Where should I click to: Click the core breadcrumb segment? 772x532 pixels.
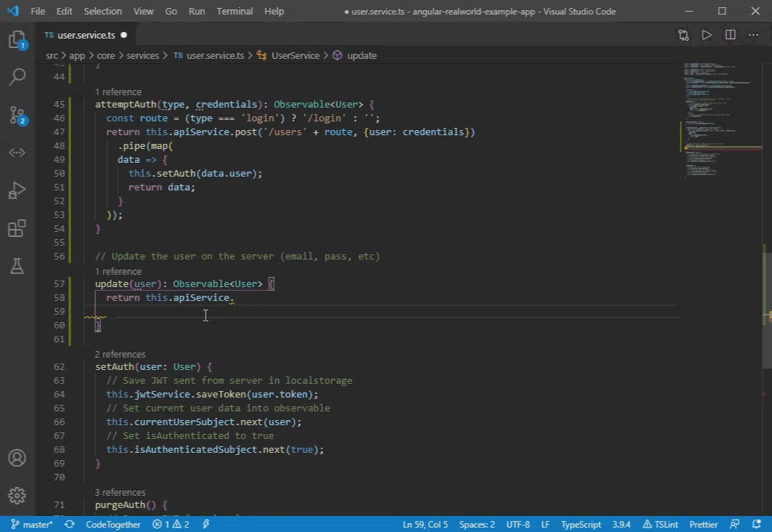point(105,56)
